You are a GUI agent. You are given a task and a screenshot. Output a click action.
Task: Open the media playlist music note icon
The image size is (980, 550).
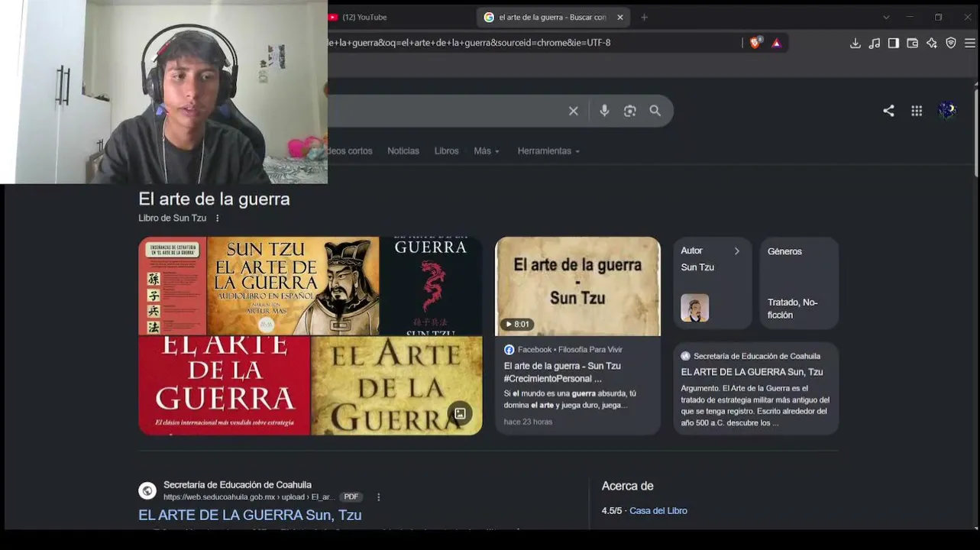[x=875, y=43]
